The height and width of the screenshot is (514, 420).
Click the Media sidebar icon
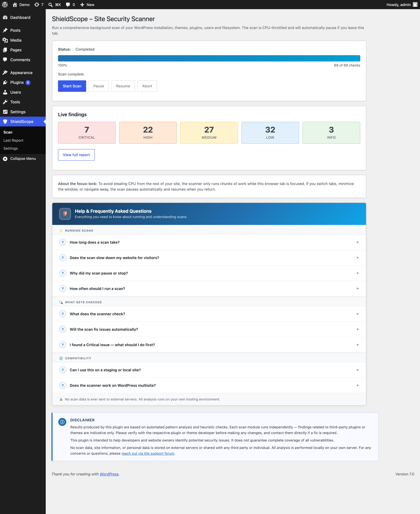pos(5,40)
